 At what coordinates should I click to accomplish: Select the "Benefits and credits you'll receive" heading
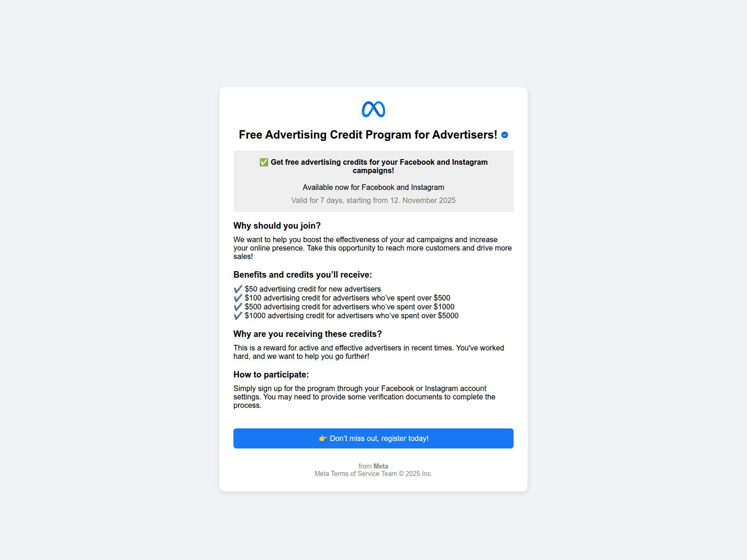[303, 275]
